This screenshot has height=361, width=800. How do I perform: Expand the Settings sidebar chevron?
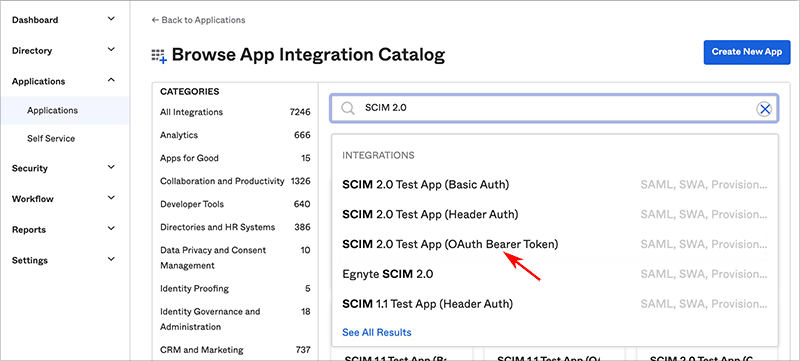click(111, 260)
